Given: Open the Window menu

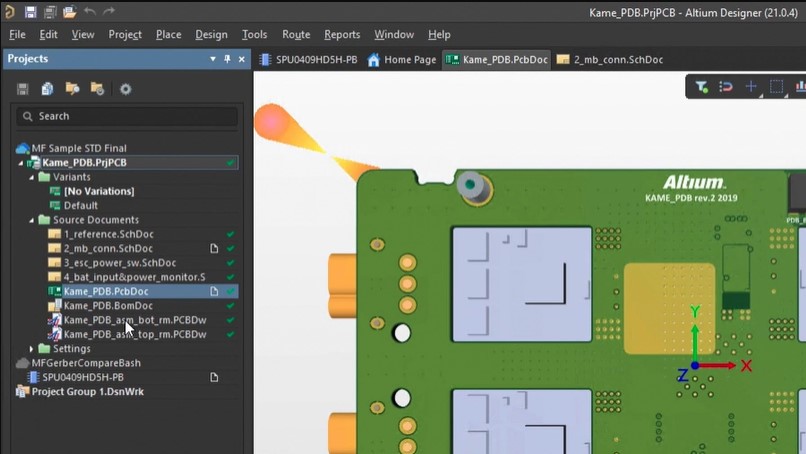Looking at the screenshot, I should (x=394, y=34).
